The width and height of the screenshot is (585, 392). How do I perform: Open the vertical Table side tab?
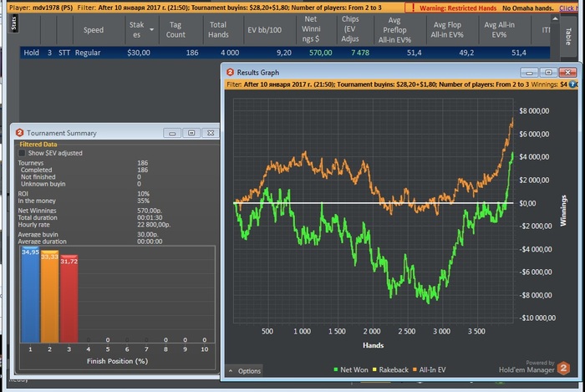click(567, 36)
